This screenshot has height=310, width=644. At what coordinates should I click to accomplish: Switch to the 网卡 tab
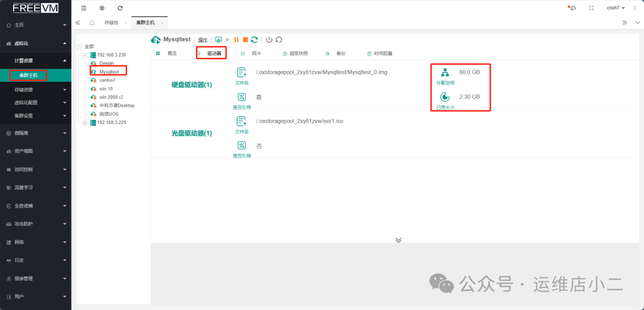[256, 54]
